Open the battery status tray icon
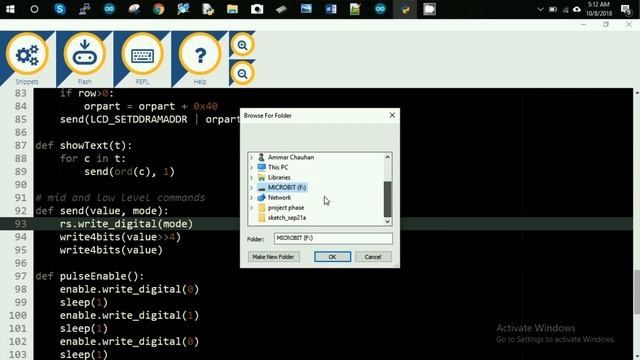The image size is (640, 360). click(x=553, y=9)
